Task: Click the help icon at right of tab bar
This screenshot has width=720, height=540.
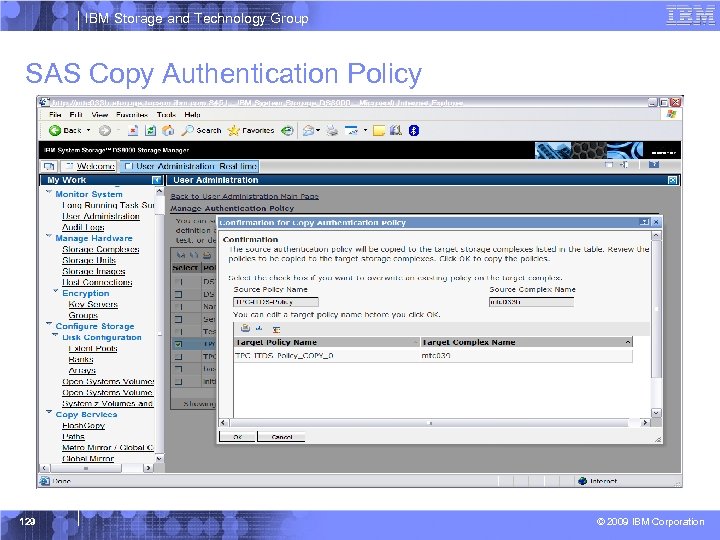Action: pos(654,164)
